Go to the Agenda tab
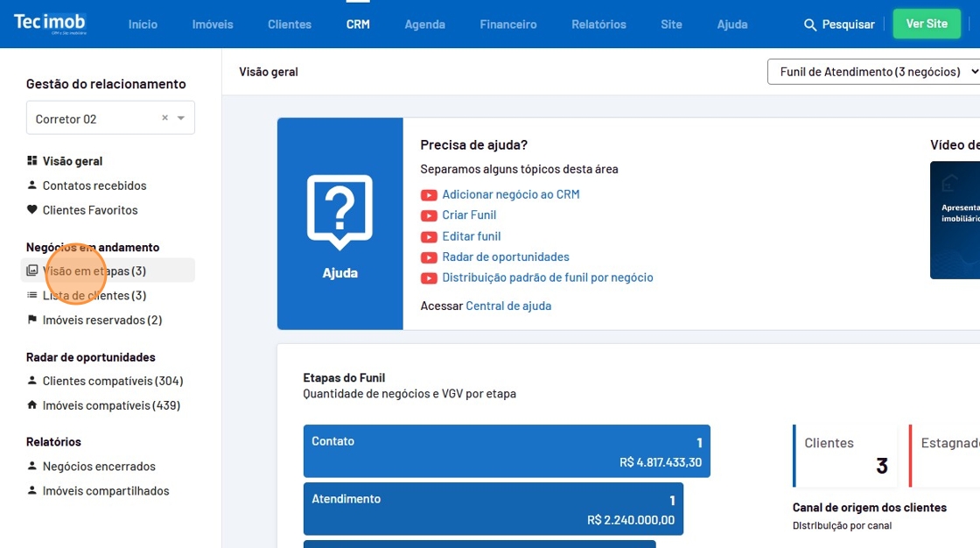This screenshot has height=548, width=980. pyautogui.click(x=424, y=25)
